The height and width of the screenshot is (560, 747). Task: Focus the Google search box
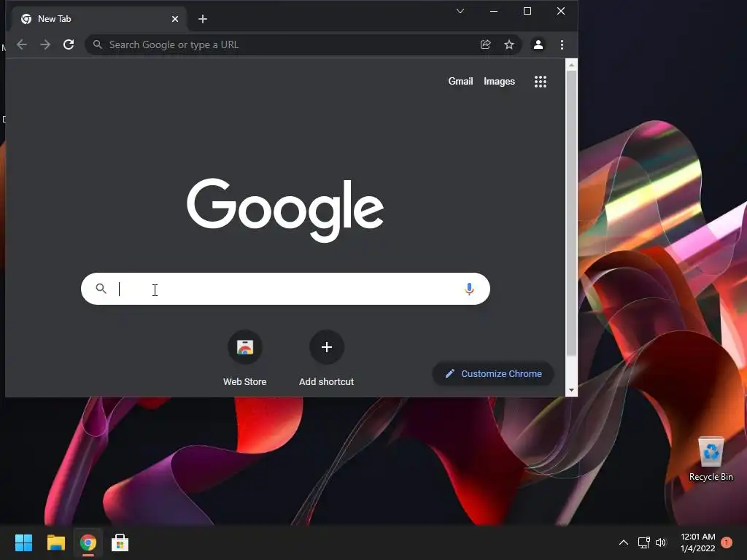click(x=285, y=289)
